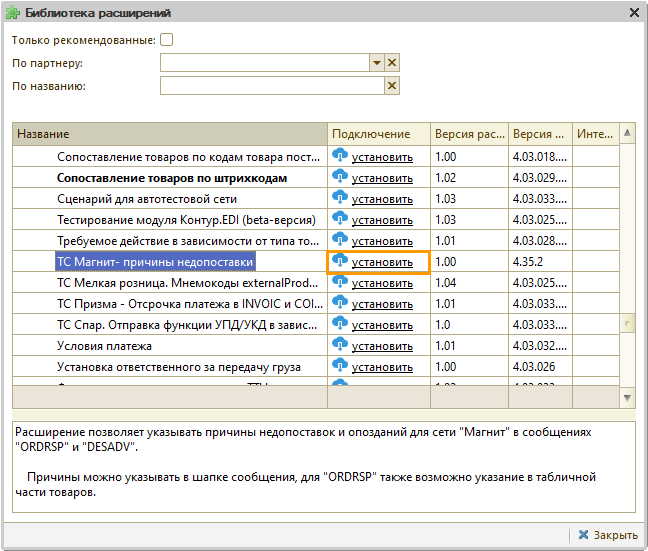
Task: Click Версия расширения column header
Action: (x=468, y=134)
